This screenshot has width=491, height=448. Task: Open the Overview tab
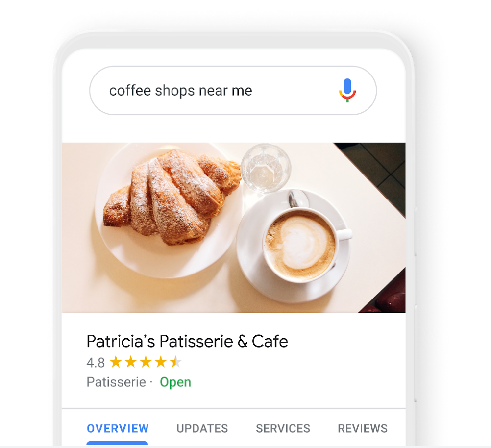[118, 428]
